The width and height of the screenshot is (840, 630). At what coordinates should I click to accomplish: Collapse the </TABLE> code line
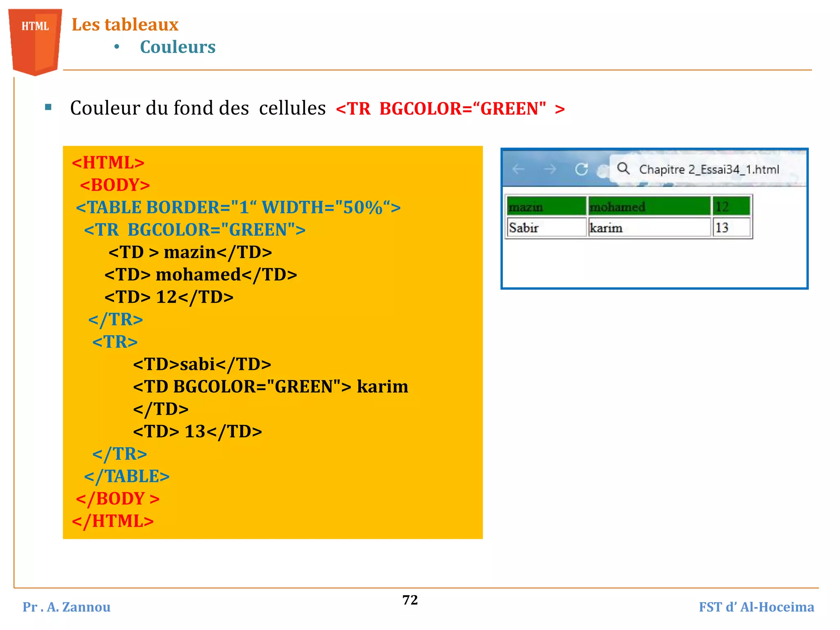[x=127, y=476]
